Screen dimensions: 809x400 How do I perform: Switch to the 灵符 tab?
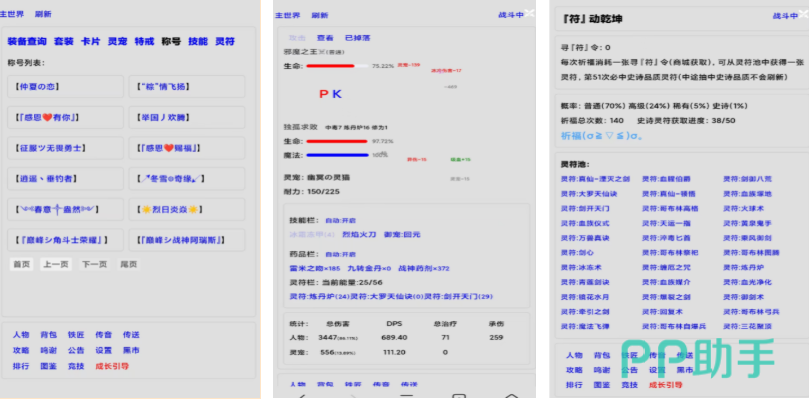click(x=224, y=42)
